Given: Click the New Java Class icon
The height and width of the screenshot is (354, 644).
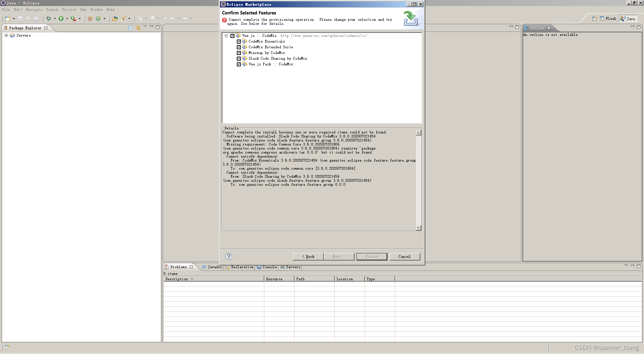Looking at the screenshot, I should [x=98, y=18].
